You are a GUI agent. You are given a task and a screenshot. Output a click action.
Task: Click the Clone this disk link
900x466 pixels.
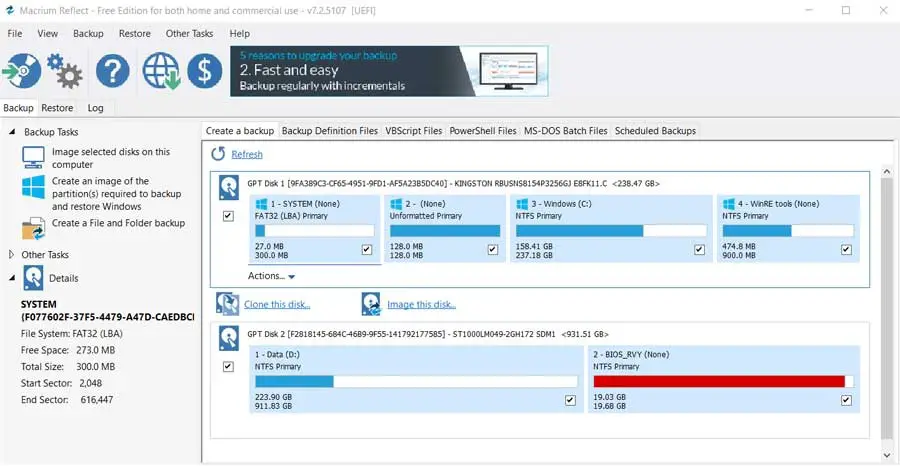click(277, 305)
